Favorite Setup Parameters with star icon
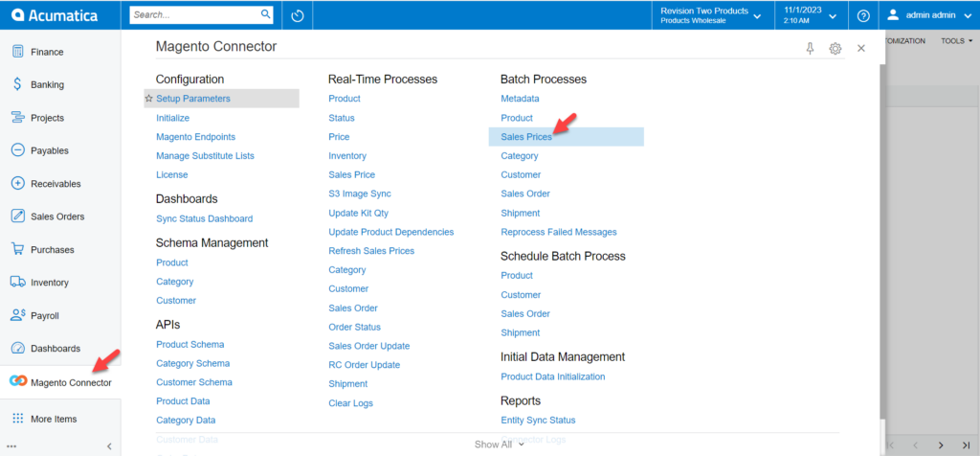980x456 pixels. [x=148, y=99]
